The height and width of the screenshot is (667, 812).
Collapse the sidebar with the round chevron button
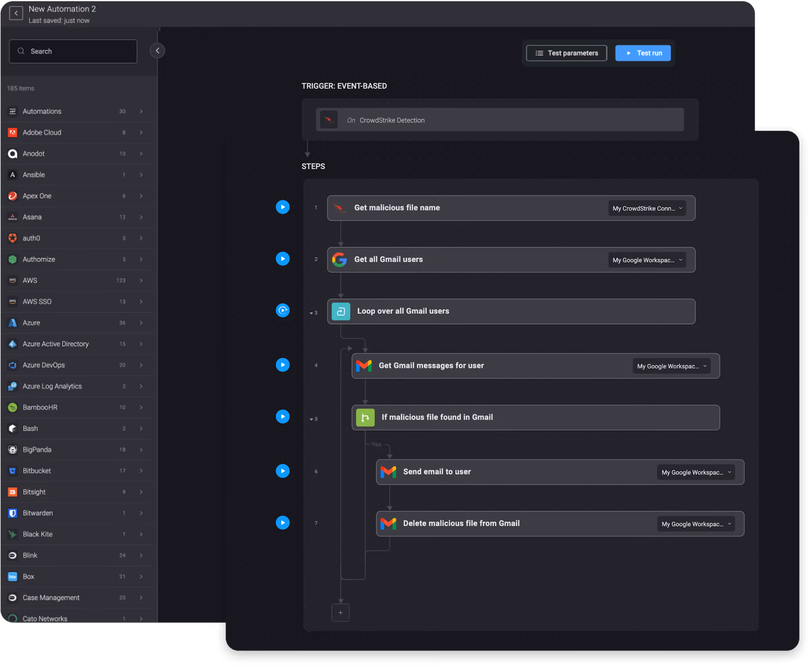click(157, 51)
